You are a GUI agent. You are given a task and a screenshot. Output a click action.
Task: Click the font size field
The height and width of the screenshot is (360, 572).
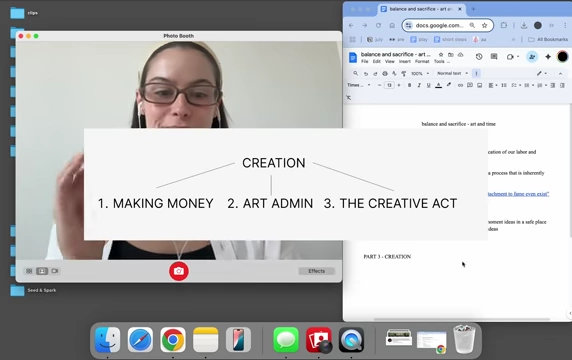(x=389, y=85)
